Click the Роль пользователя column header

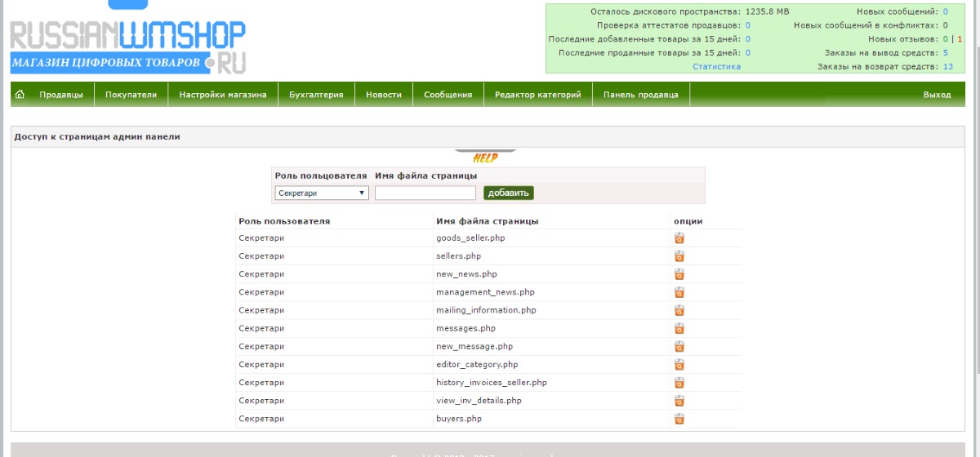[x=284, y=221]
